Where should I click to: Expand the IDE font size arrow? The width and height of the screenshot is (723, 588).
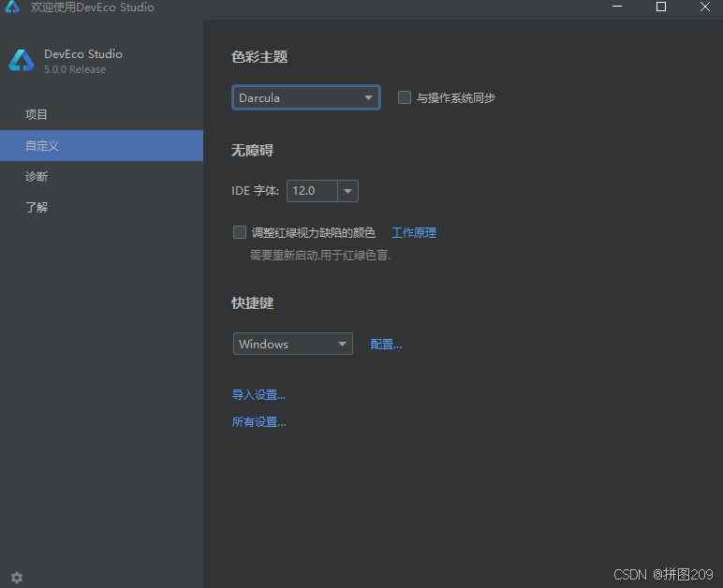coord(348,191)
